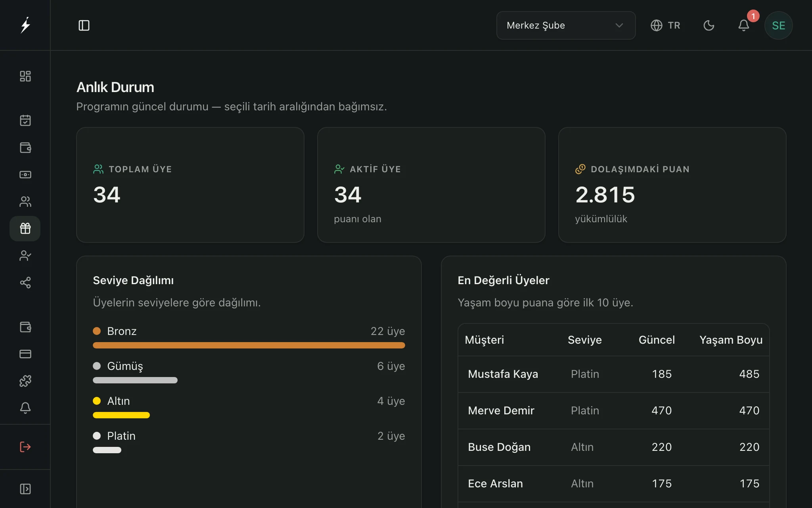Select the Buse Doğan row name
The width and height of the screenshot is (812, 508).
tap(499, 447)
